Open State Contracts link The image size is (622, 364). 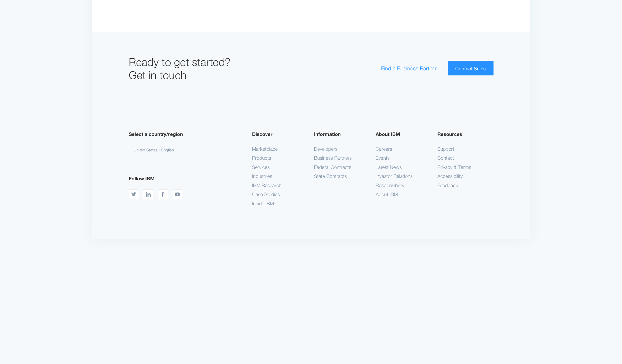pyautogui.click(x=330, y=176)
